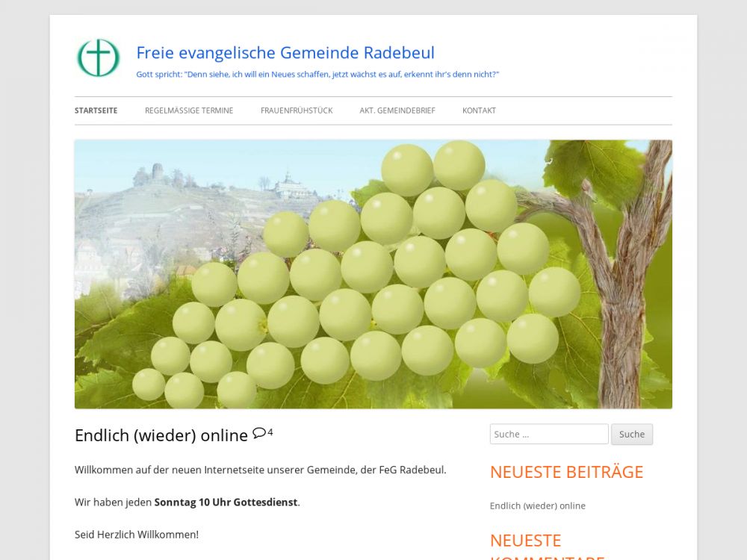
Task: Click the Neueste Kommentare sidebar heading
Action: click(x=548, y=547)
